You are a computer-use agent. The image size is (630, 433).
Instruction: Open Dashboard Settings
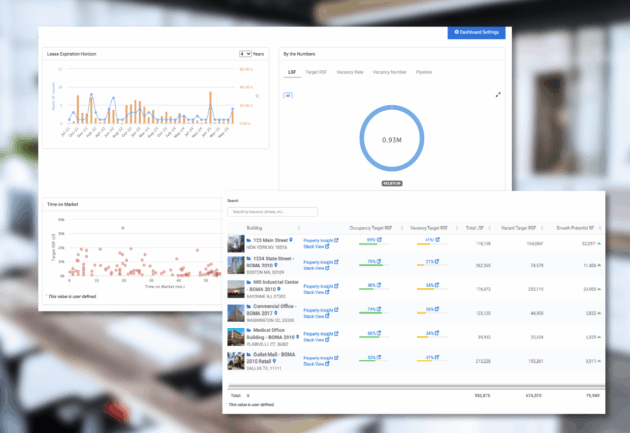point(476,32)
